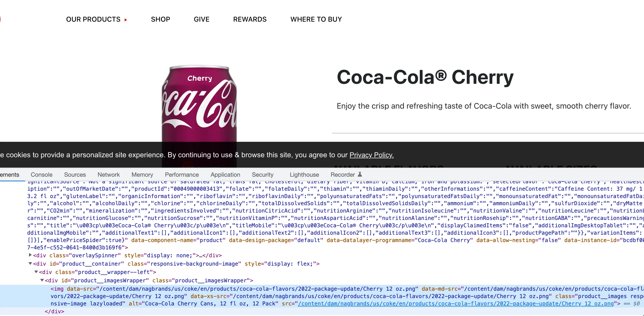Click the alt "Coca-Cola Cherry Cans" attribute

(x=203, y=303)
